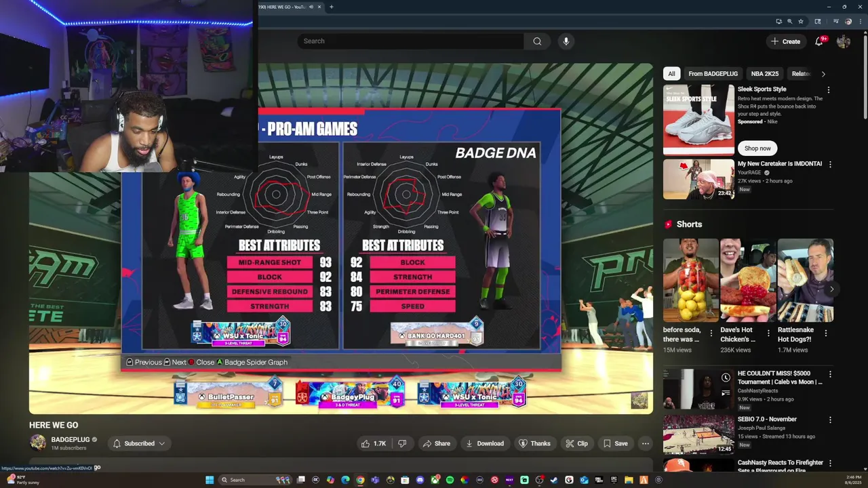Open Chrome from the taskbar

[x=360, y=480]
